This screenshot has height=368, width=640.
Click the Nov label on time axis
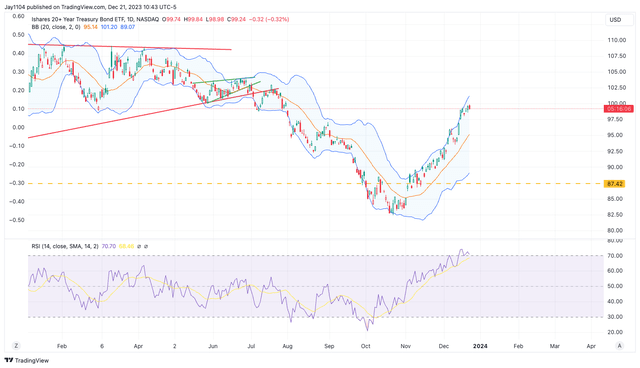click(x=405, y=346)
